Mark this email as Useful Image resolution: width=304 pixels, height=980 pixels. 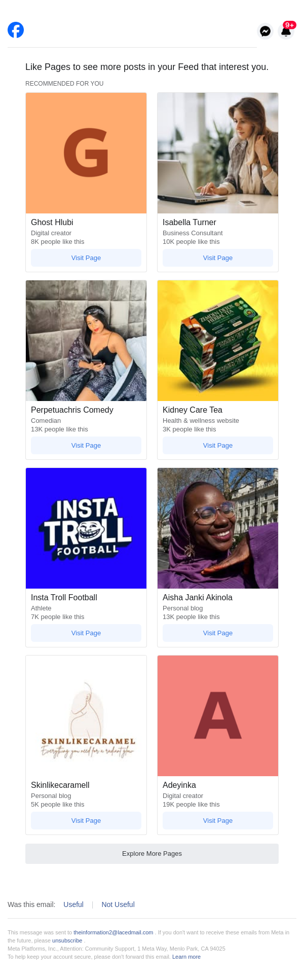73,904
